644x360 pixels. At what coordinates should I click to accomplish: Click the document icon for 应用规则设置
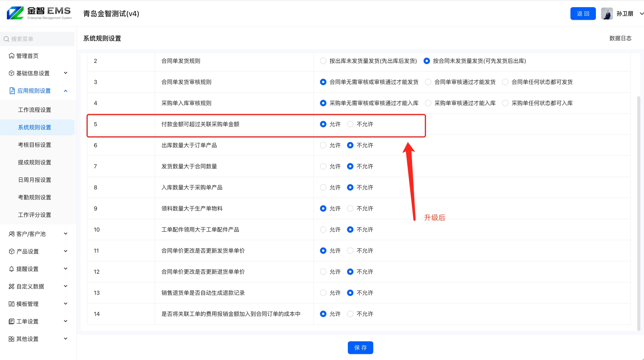12,90
